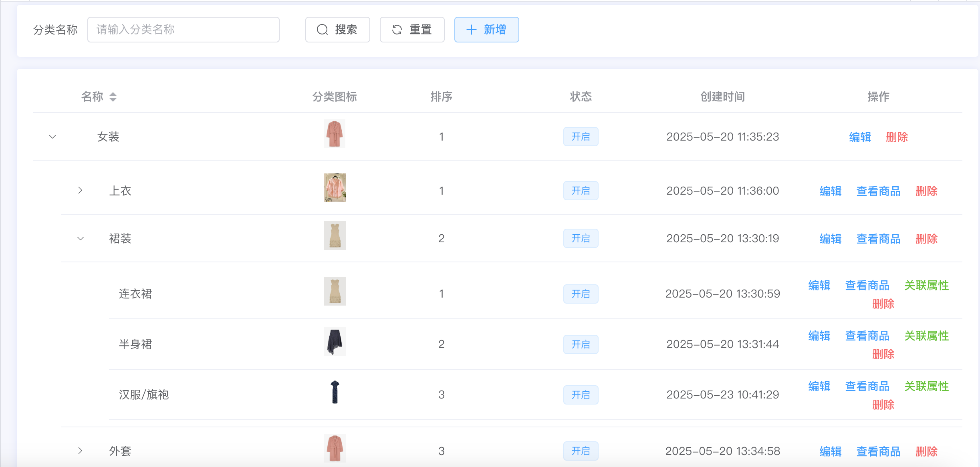Click the 新增 add button
980x467 pixels.
point(486,30)
